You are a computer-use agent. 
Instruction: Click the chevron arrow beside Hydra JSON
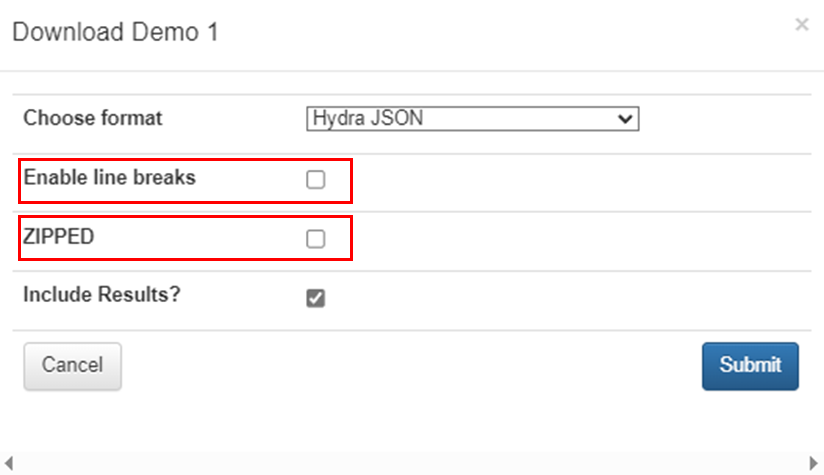click(627, 119)
